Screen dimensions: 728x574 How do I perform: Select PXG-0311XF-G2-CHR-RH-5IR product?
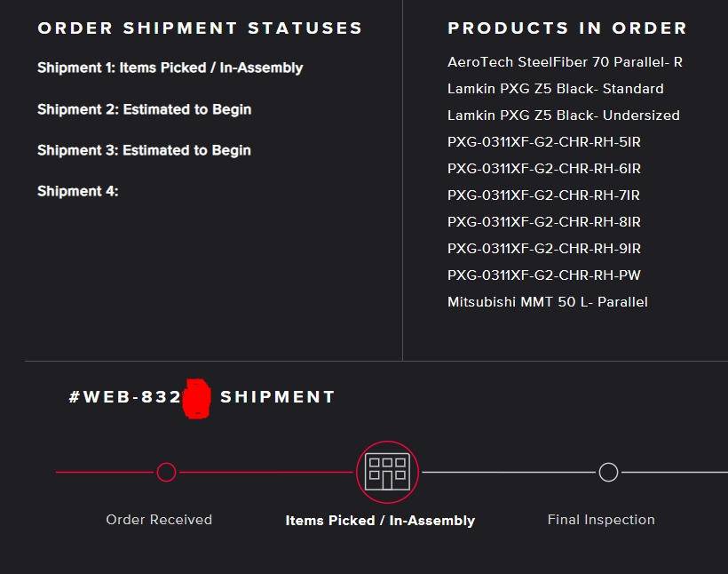(x=543, y=142)
